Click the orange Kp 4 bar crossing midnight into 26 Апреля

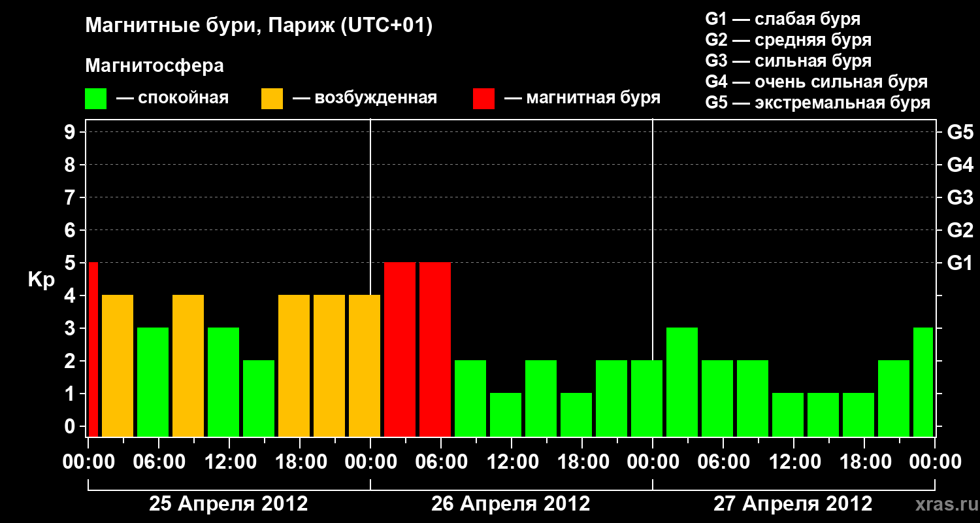[x=365, y=365]
